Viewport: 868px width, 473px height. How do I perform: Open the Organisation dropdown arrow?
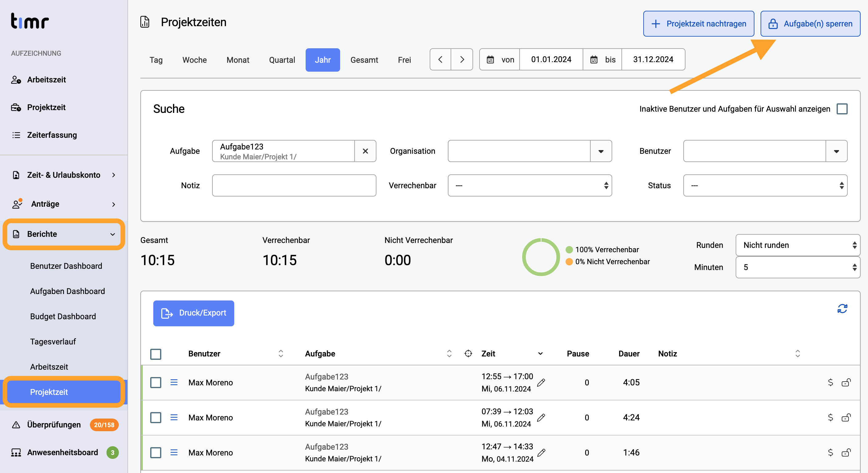[601, 151]
